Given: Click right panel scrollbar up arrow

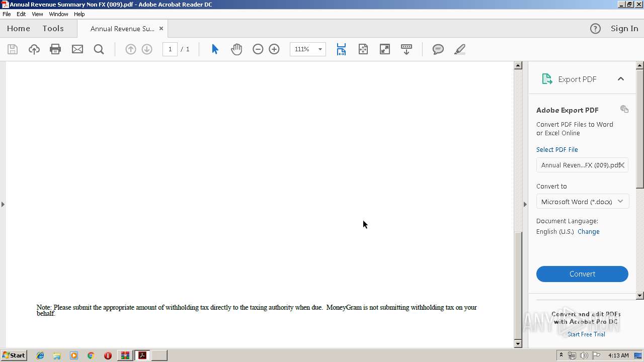Looking at the screenshot, I should click(x=640, y=65).
